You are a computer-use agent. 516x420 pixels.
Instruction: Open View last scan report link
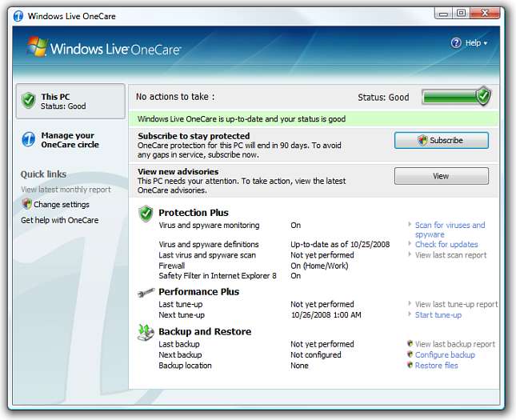coord(450,254)
